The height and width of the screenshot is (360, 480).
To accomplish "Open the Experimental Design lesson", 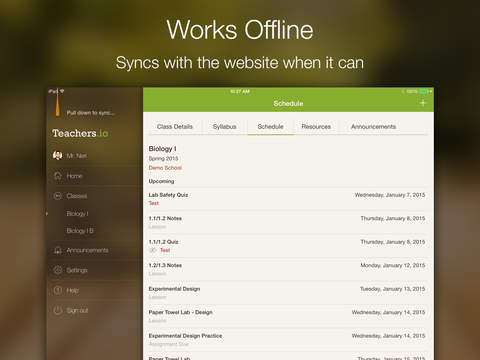I will point(287,293).
